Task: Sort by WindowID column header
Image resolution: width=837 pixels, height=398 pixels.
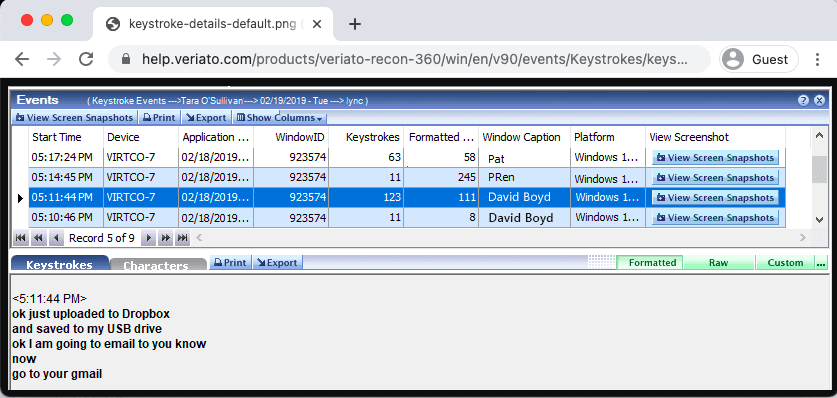Action: click(x=291, y=137)
